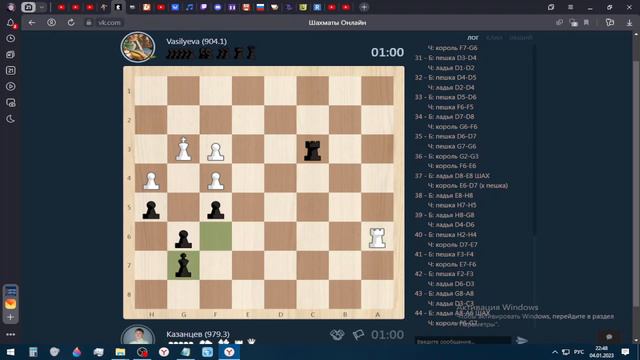Open sidebar three-dots more menu

point(11,334)
